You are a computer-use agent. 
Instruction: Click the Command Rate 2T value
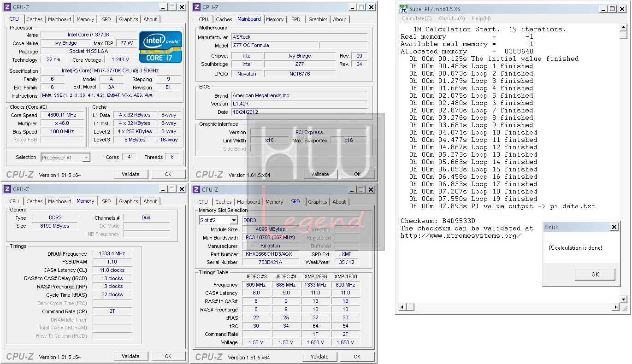tap(112, 311)
